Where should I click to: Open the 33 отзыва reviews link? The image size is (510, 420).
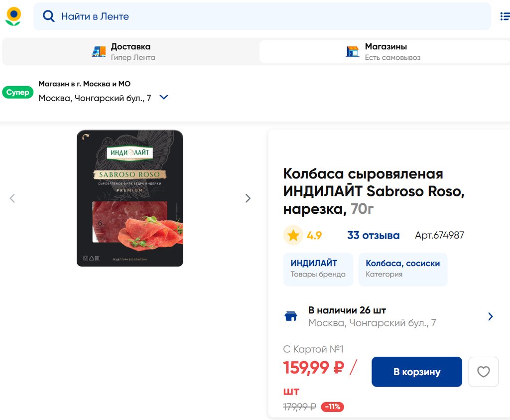click(373, 235)
